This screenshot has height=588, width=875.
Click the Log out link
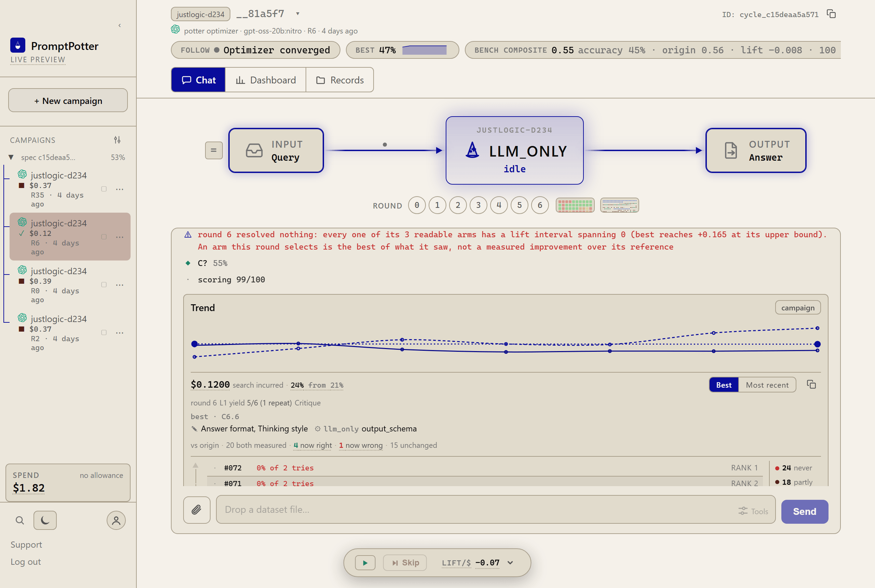tap(26, 562)
